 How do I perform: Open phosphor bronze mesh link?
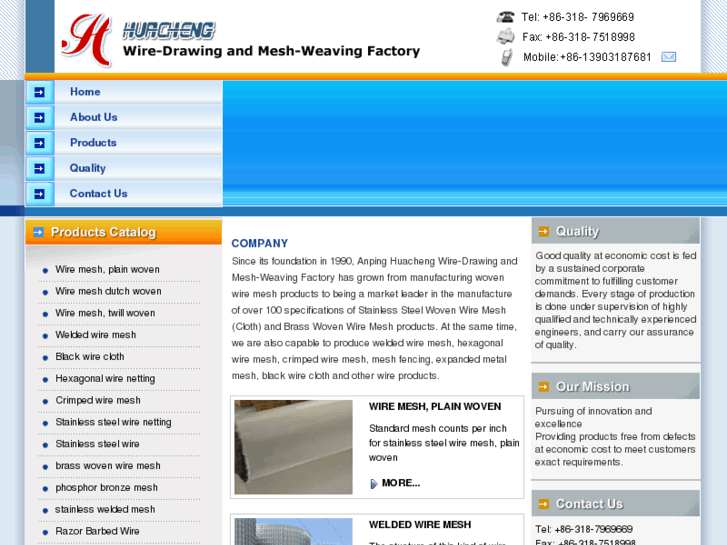pos(107,487)
